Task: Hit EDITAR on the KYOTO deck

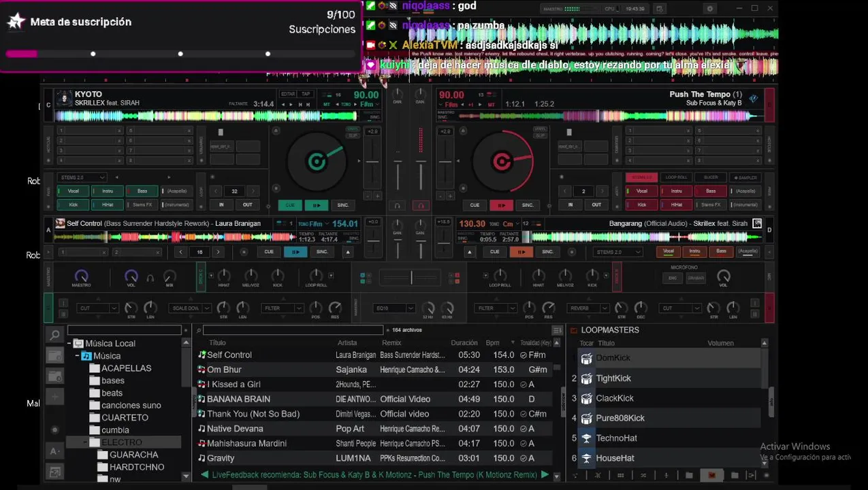Action: pyautogui.click(x=288, y=94)
